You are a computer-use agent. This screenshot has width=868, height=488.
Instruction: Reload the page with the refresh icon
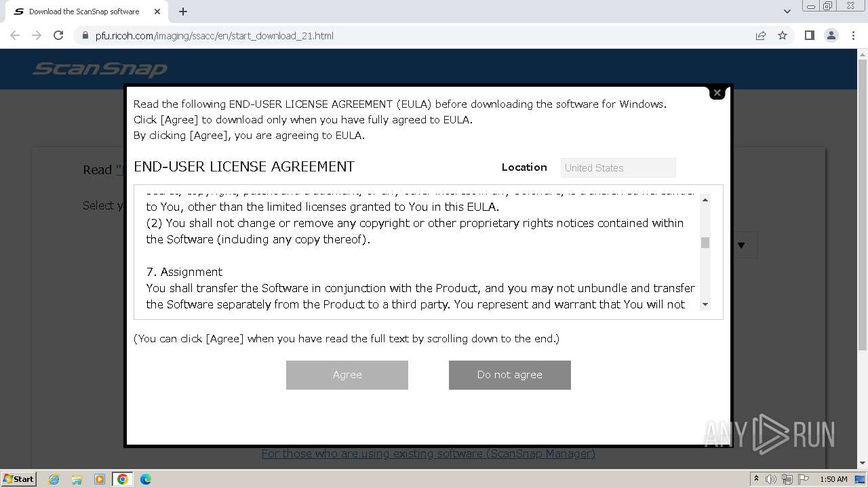pyautogui.click(x=58, y=35)
